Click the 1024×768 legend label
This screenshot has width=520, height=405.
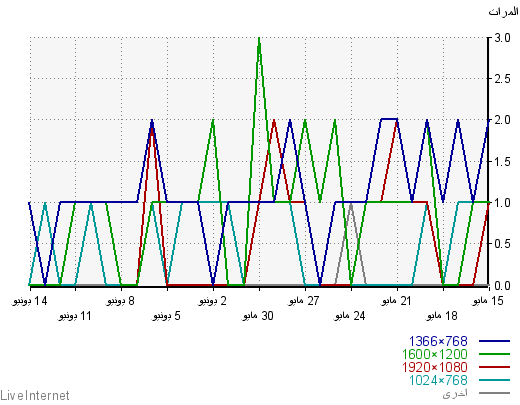(x=438, y=380)
